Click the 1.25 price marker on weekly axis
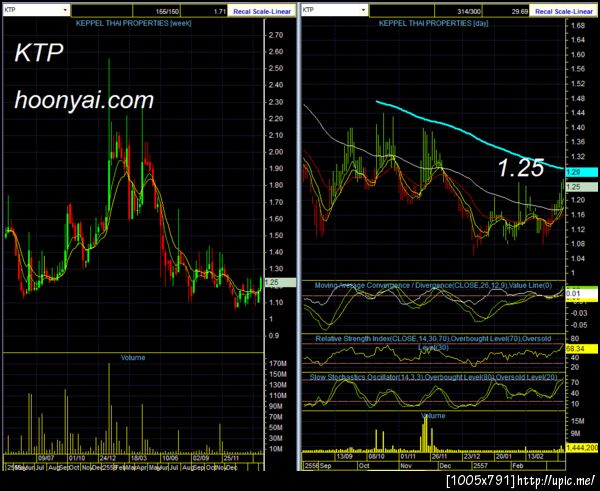Image resolution: width=600 pixels, height=491 pixels. click(x=280, y=282)
